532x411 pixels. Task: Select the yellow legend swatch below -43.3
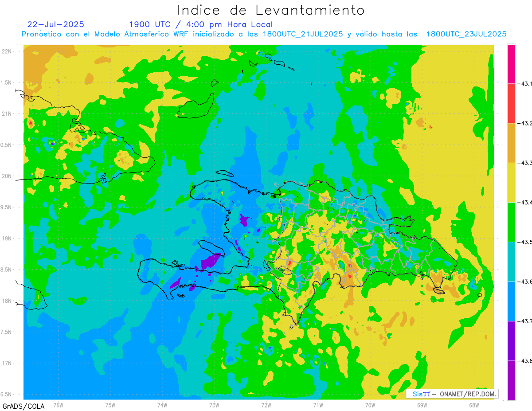(x=511, y=182)
